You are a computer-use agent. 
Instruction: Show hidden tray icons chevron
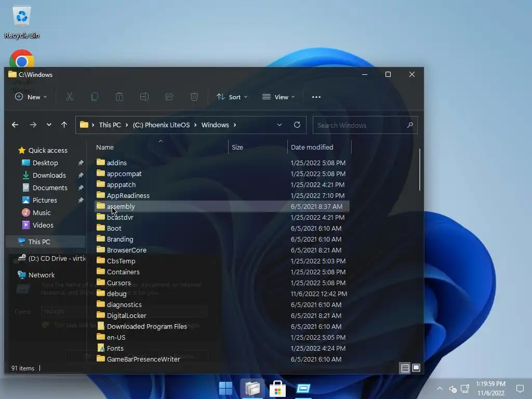[x=440, y=389]
